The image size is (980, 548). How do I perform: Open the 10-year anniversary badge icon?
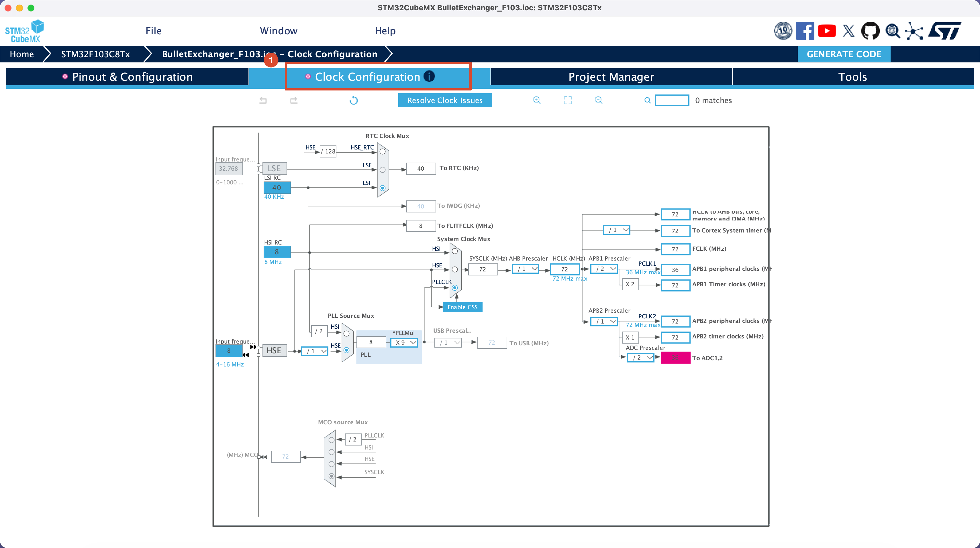pos(783,31)
